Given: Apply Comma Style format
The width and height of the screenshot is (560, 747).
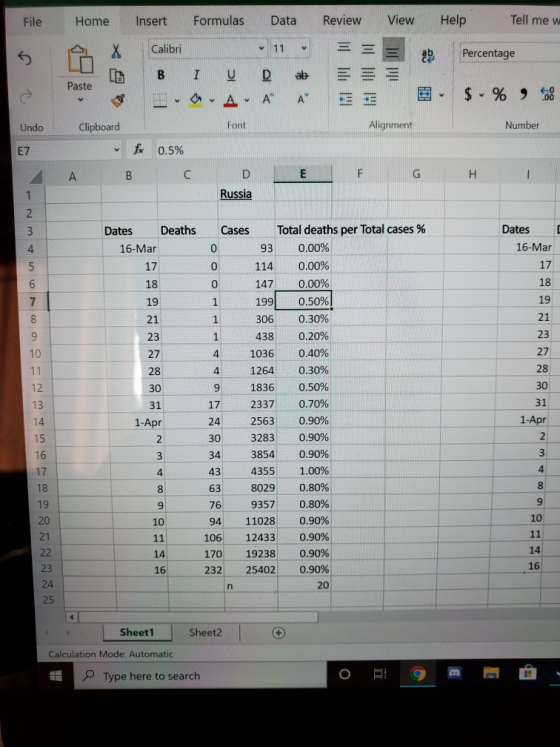Looking at the screenshot, I should click(x=524, y=94).
